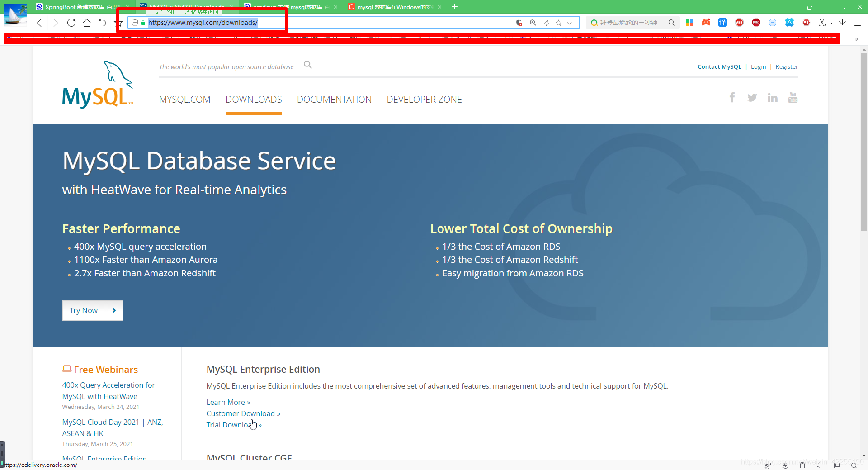Bookmark this page with star icon
Viewport: 868px width, 470px height.
(x=559, y=23)
